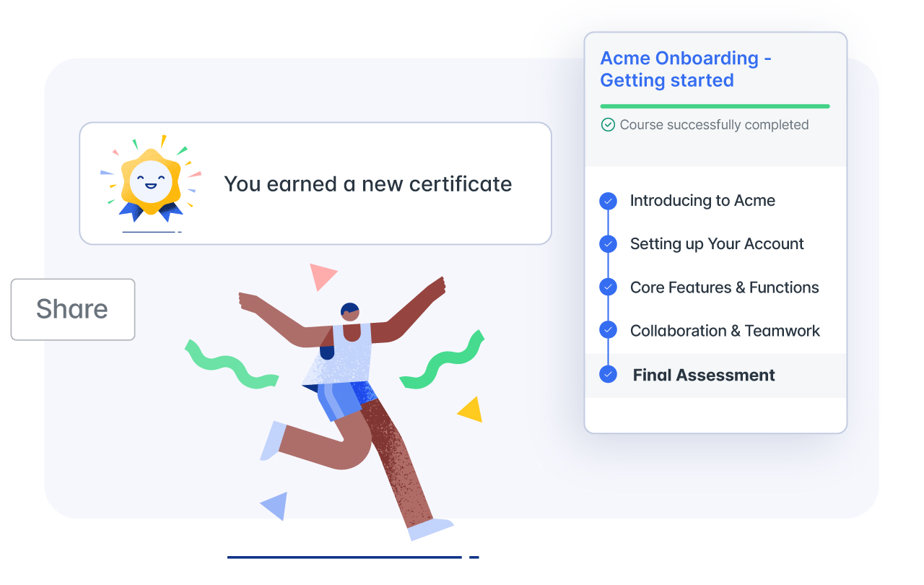The height and width of the screenshot is (585, 924).
Task: Click the right green squiggle ribbon
Action: [443, 360]
